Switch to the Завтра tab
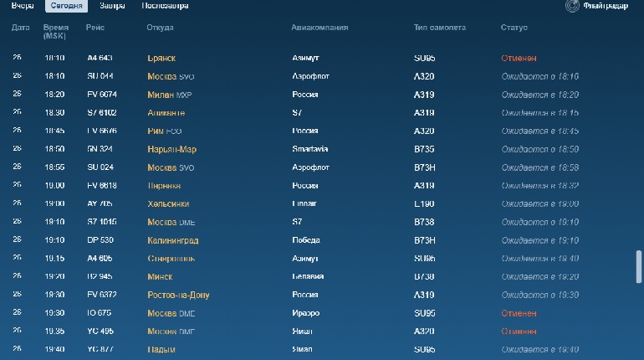Image resolution: width=644 pixels, height=360 pixels. pyautogui.click(x=112, y=6)
